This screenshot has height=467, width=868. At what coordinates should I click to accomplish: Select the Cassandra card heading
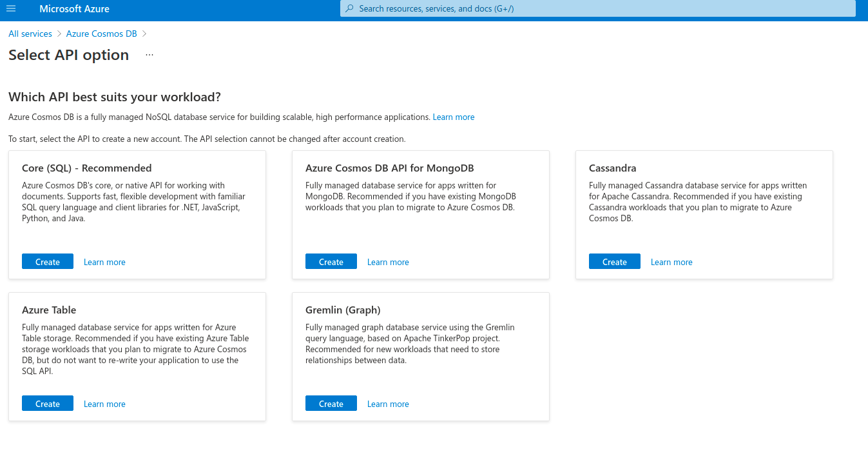coord(613,168)
